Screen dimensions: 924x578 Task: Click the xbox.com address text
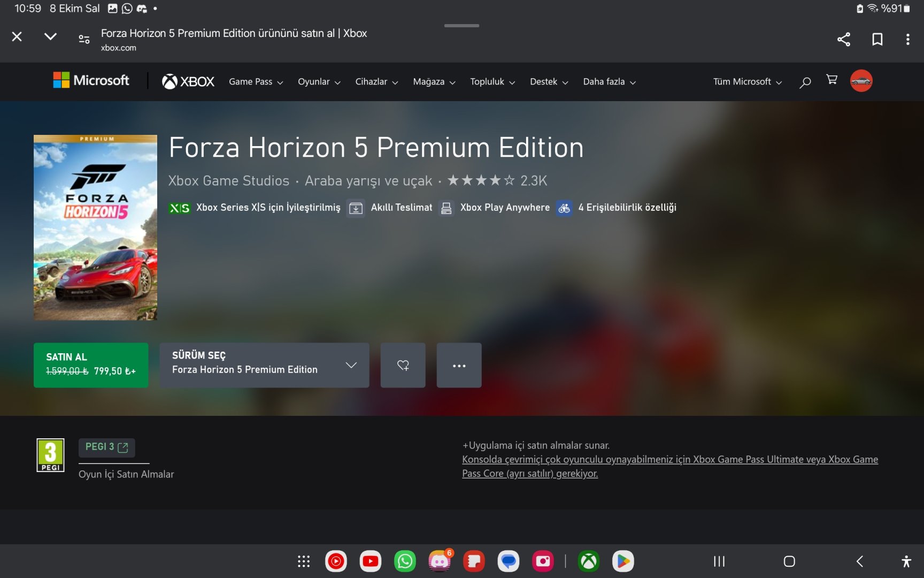(x=119, y=48)
